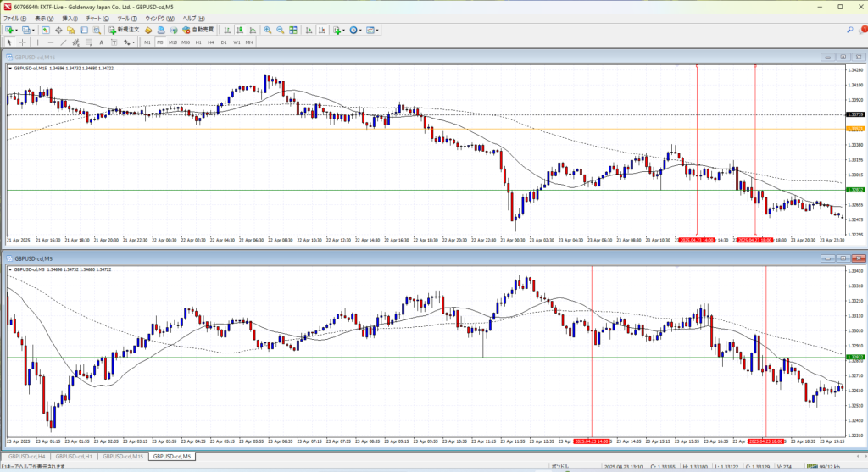The width and height of the screenshot is (868, 472).
Task: Switch chart to candlestick display mode
Action: click(x=240, y=30)
